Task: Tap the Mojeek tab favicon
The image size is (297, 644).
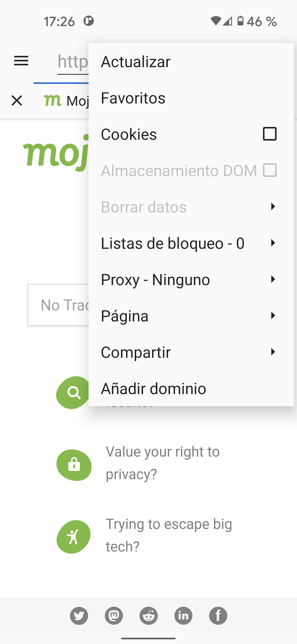Action: coord(52,100)
